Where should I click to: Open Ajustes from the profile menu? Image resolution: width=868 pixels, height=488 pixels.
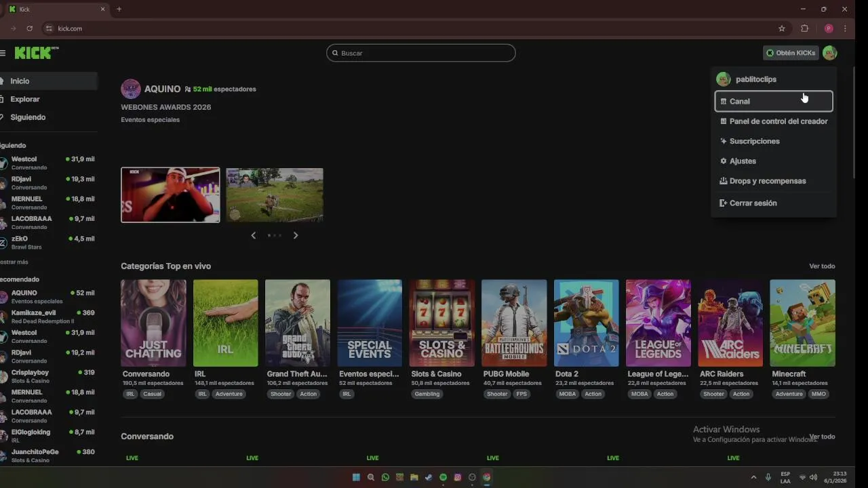[x=774, y=161]
